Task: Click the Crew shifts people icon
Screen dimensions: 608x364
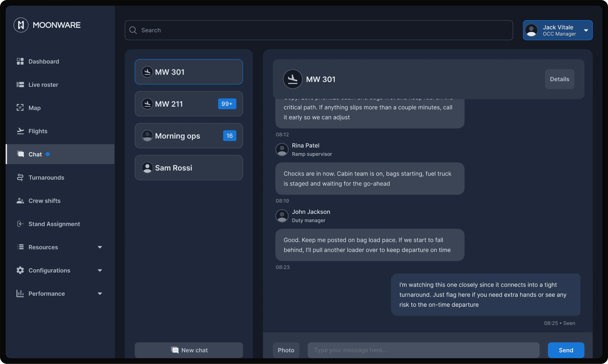Action: 20,201
